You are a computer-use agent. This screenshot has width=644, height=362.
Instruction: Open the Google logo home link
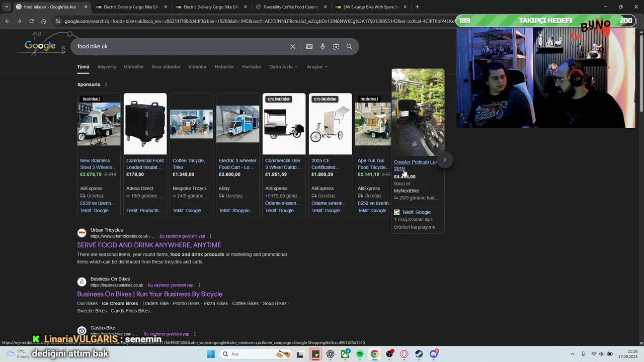40,46
